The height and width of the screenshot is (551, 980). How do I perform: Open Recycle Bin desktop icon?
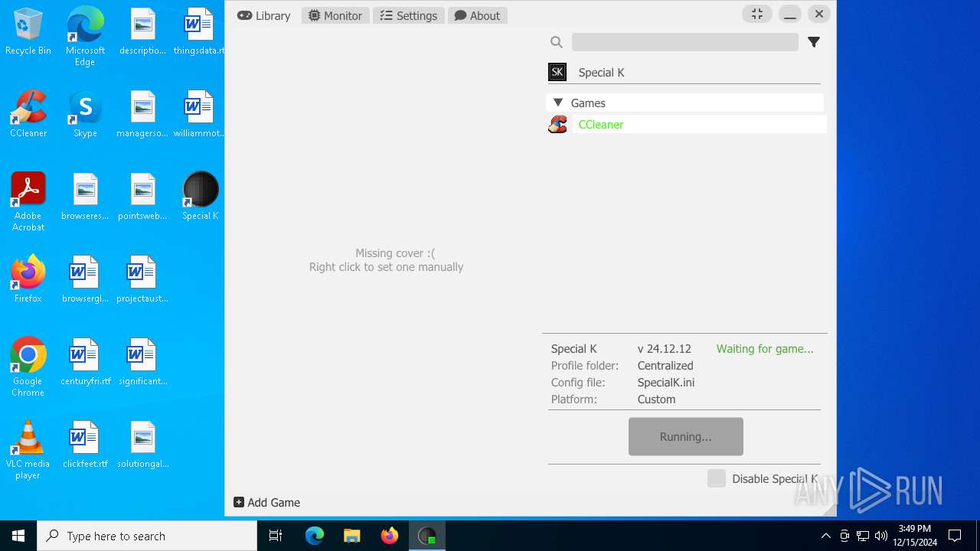pos(28,32)
